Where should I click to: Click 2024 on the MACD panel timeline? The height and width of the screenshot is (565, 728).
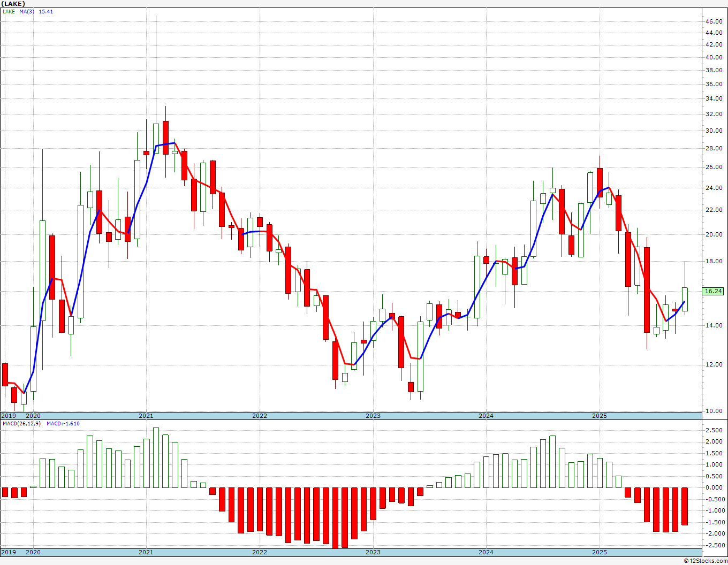(x=486, y=552)
